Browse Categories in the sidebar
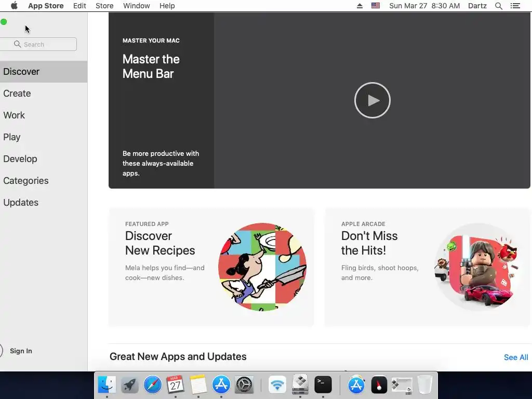This screenshot has height=399, width=532. tap(44, 180)
